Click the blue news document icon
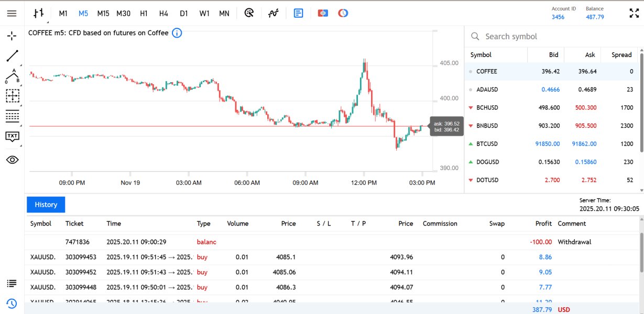This screenshot has height=314, width=644. click(x=298, y=14)
